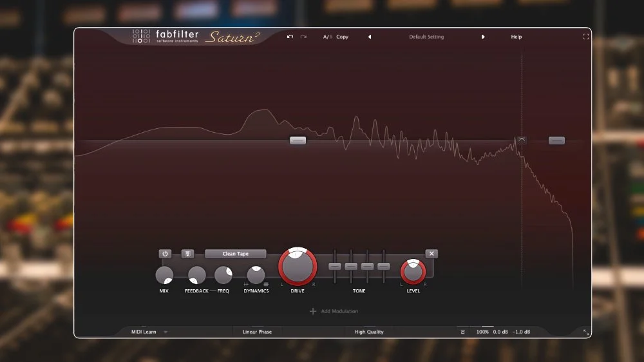Click the fourth TONE slider handle
This screenshot has height=362, width=644.
coord(384,266)
